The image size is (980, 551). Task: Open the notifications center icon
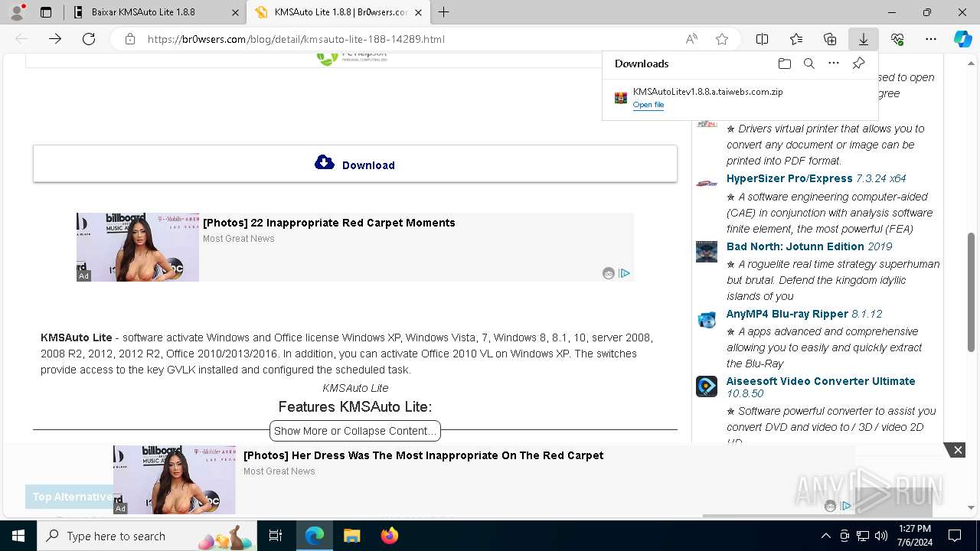click(x=955, y=536)
